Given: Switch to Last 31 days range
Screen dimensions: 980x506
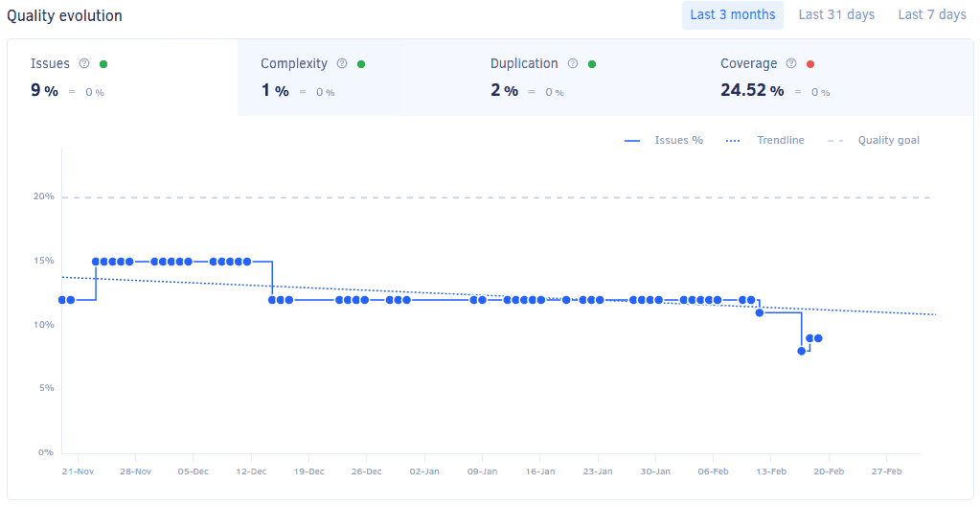Looking at the screenshot, I should [x=836, y=14].
